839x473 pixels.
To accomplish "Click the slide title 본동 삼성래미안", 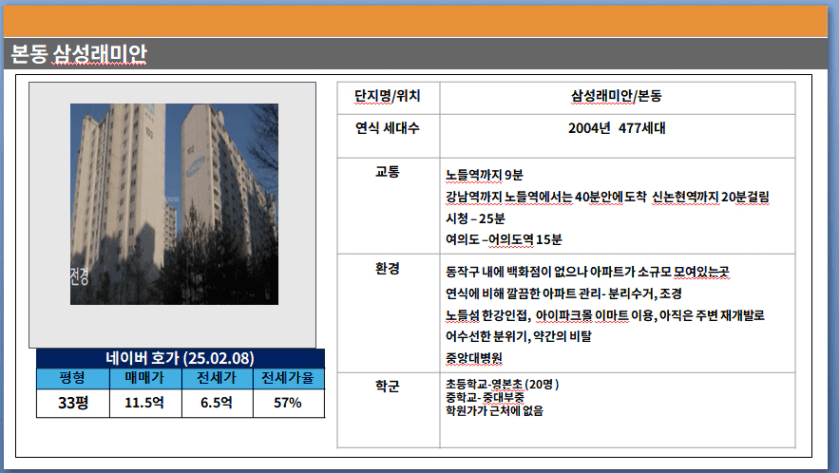I will click(79, 54).
